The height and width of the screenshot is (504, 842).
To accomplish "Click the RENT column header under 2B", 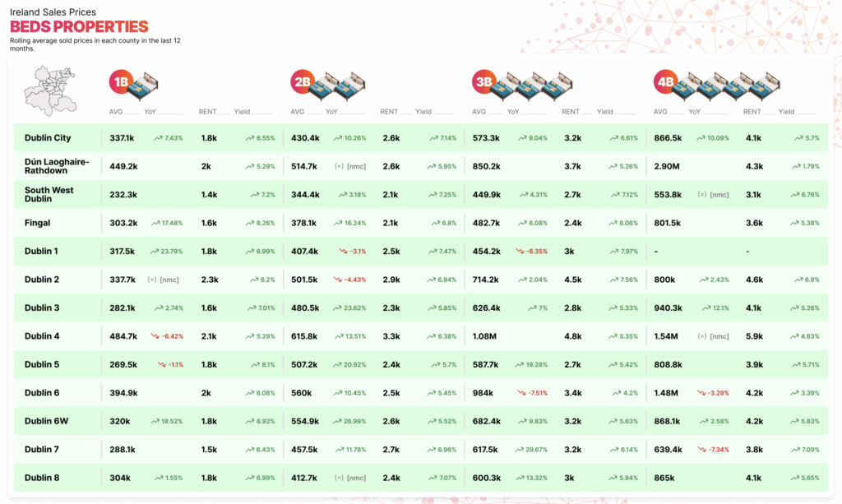I will (389, 112).
